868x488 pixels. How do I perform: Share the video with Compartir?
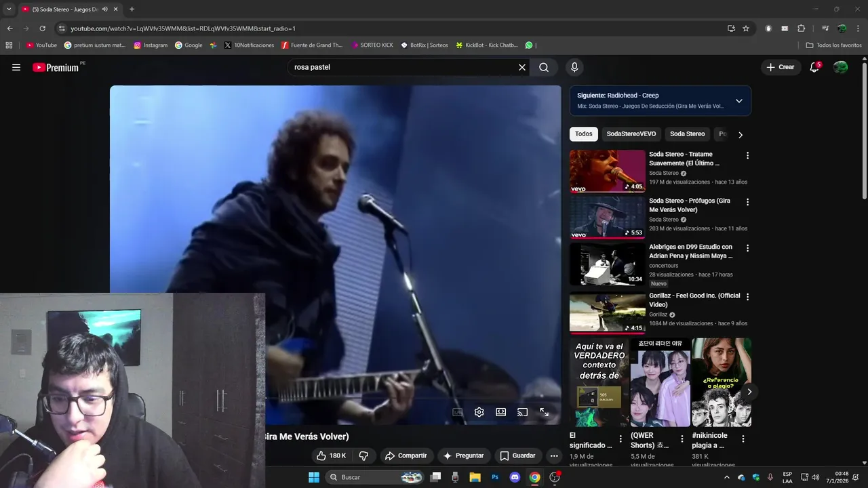point(406,456)
